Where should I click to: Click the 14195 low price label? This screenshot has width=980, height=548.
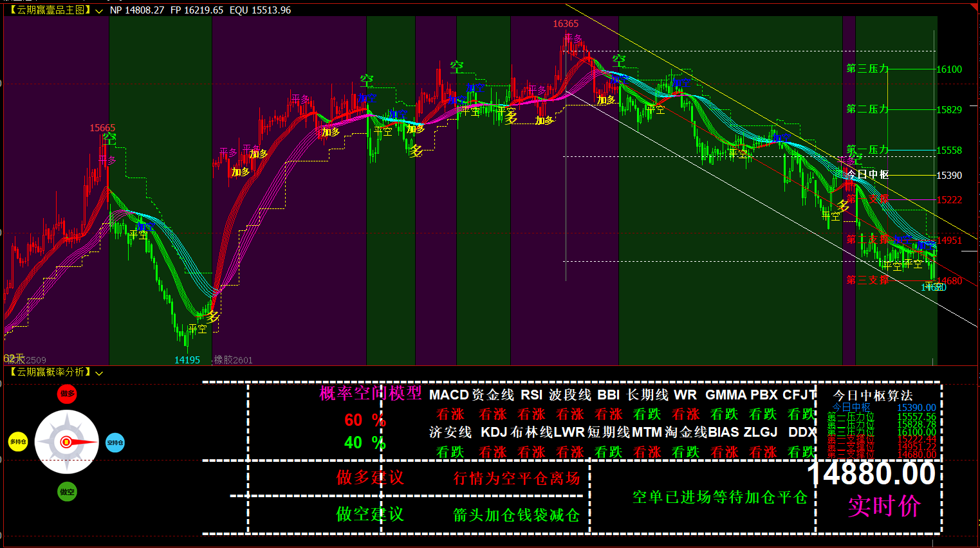pos(187,360)
